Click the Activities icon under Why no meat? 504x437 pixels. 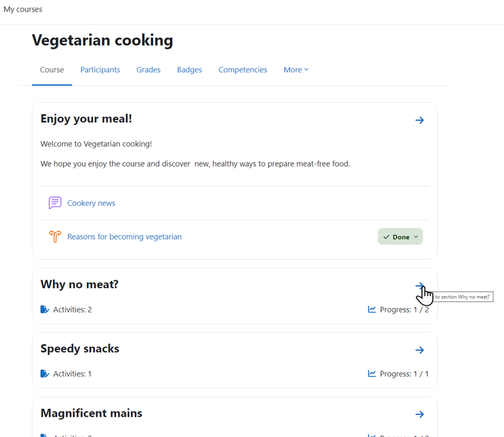pos(45,310)
